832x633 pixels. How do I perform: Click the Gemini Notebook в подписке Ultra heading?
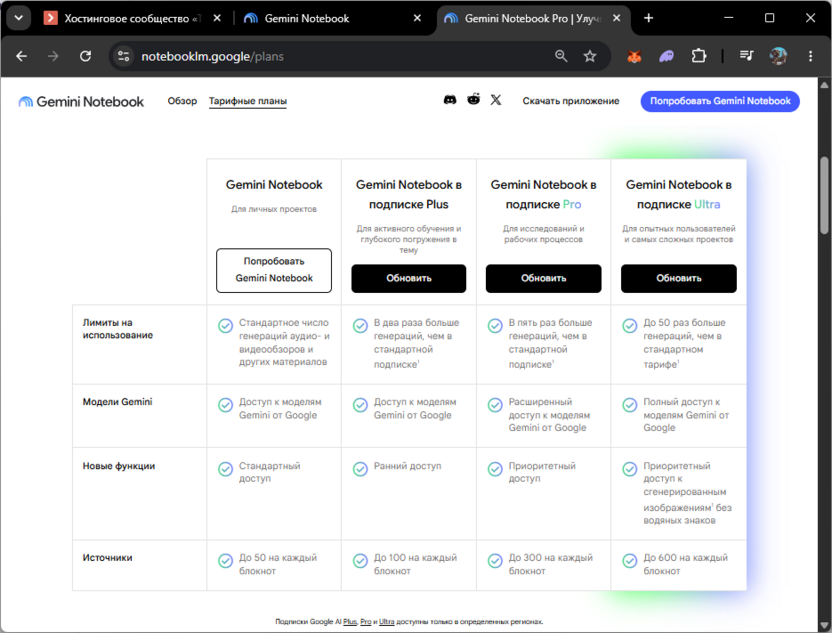679,194
